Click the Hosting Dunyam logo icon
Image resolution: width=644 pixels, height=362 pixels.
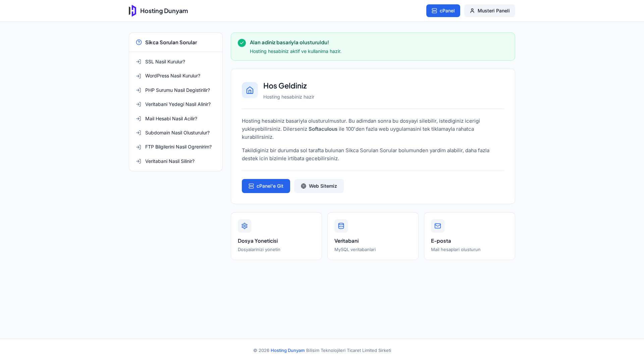pyautogui.click(x=132, y=11)
